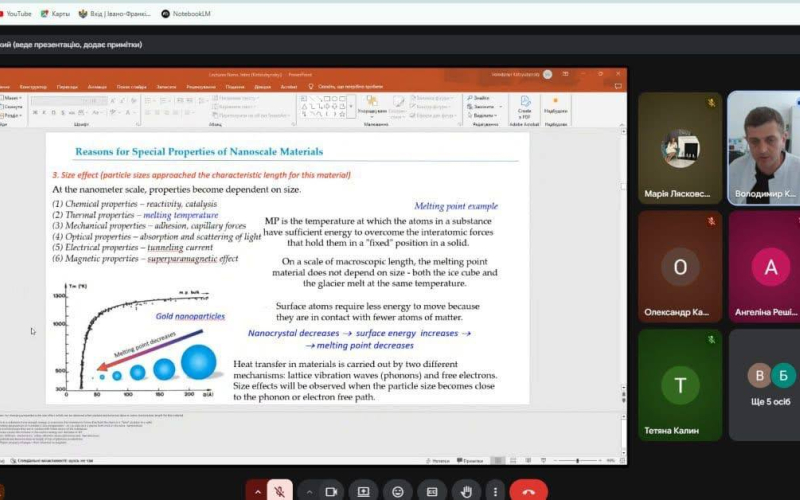Turn on closed captions
800x500 pixels.
(x=432, y=492)
